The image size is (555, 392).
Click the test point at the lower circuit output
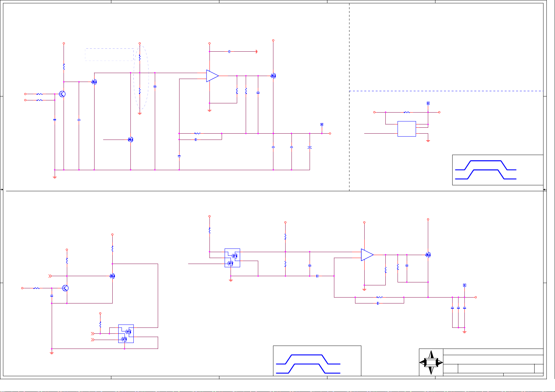tap(464, 285)
